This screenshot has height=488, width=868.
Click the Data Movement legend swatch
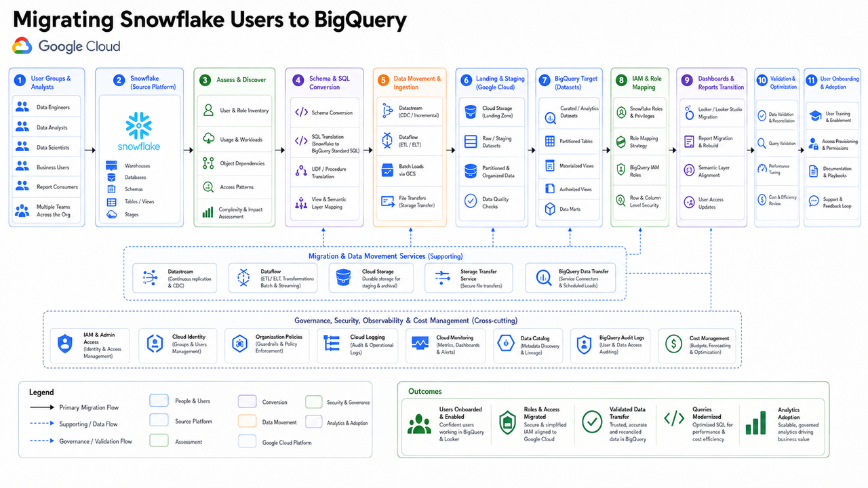click(x=247, y=421)
